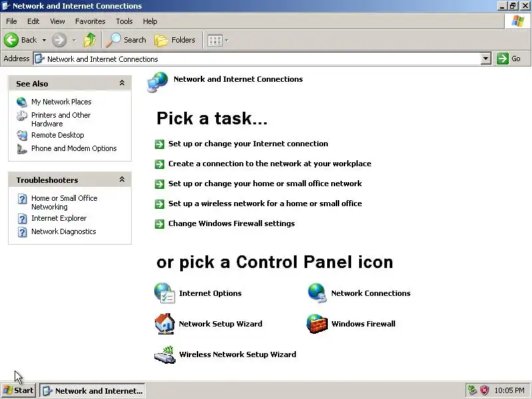This screenshot has width=532, height=399.
Task: Select Change Windows Firewall settings task
Action: tap(231, 223)
